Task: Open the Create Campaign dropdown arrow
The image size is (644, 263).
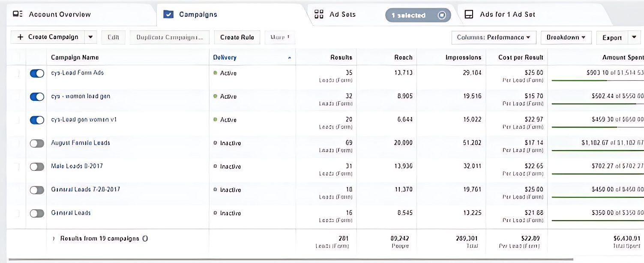Action: [x=90, y=37]
